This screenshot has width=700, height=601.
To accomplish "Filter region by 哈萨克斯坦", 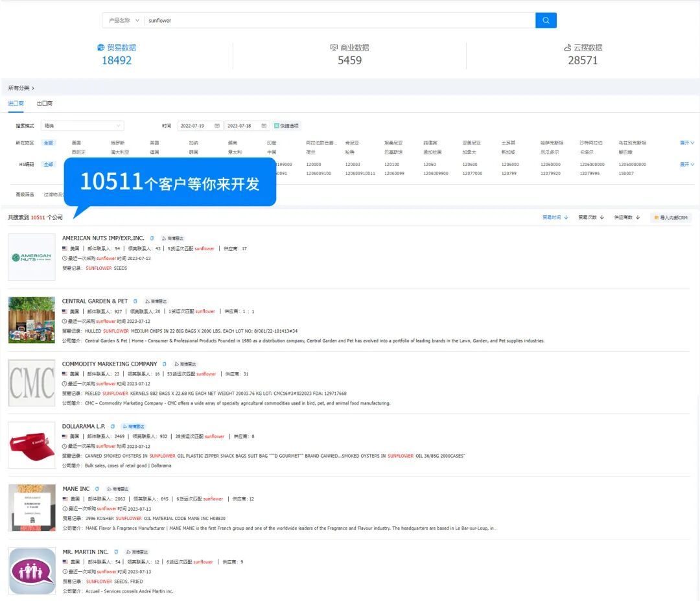I will 552,143.
